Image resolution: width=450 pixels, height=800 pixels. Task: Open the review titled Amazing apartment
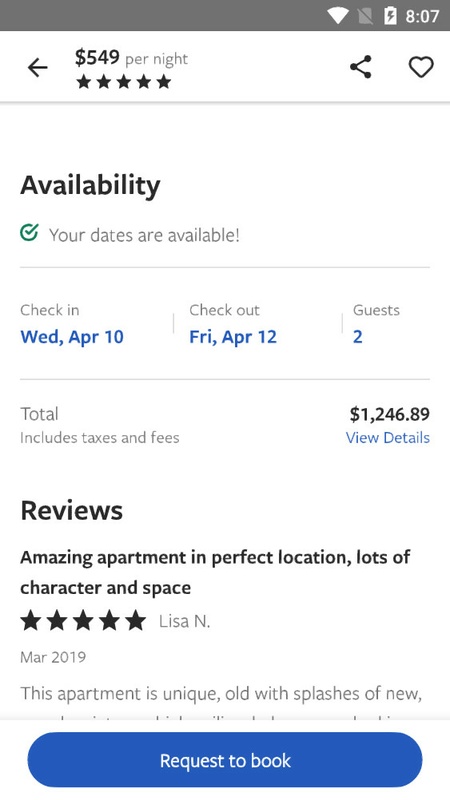(215, 572)
